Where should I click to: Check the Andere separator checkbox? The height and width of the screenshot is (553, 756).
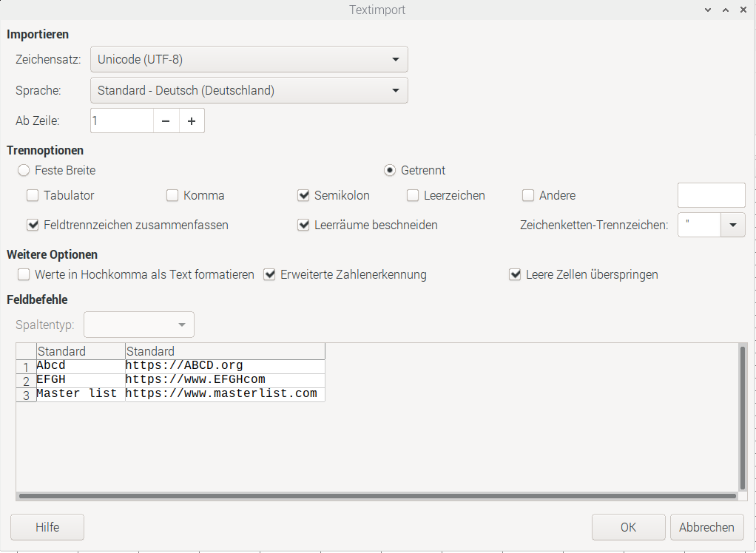tap(528, 196)
